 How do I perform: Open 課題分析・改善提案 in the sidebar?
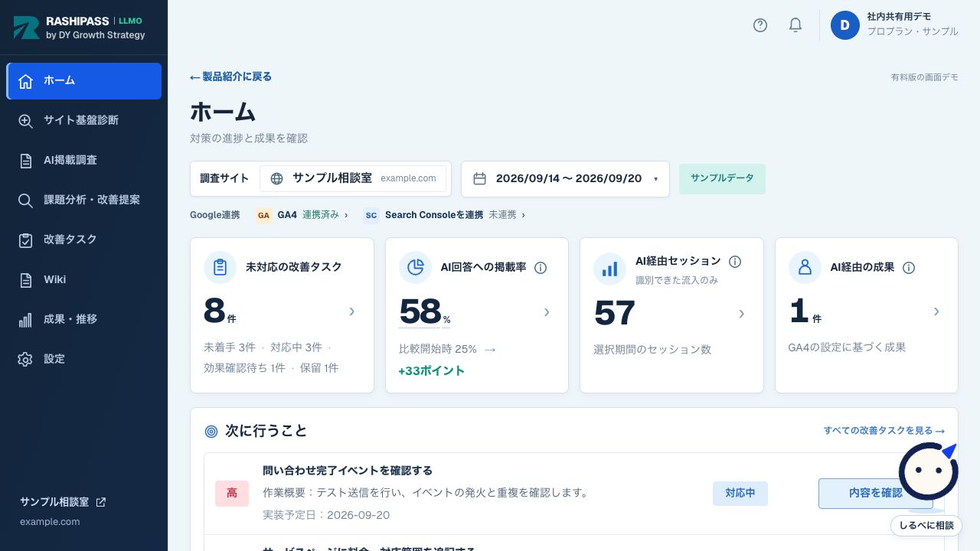point(84,201)
